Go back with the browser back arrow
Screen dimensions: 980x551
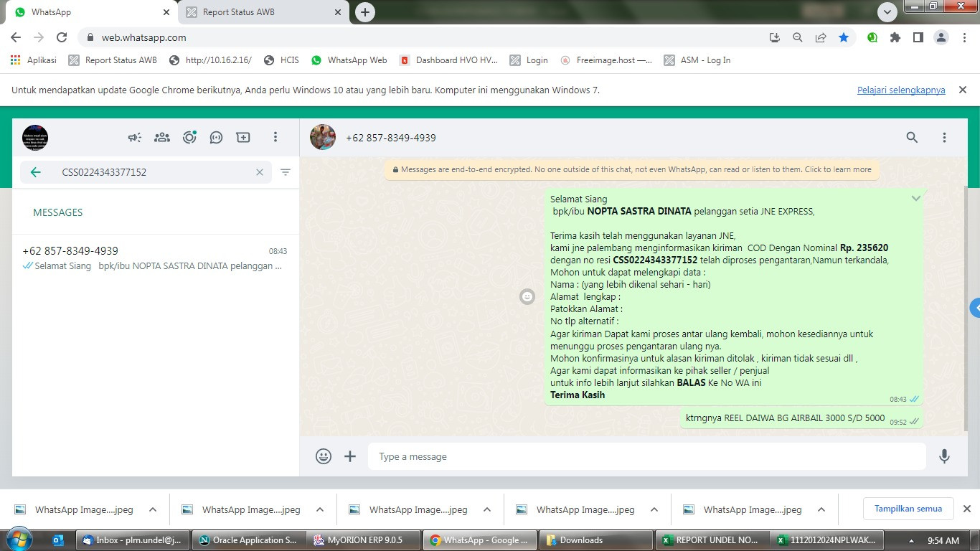(16, 37)
